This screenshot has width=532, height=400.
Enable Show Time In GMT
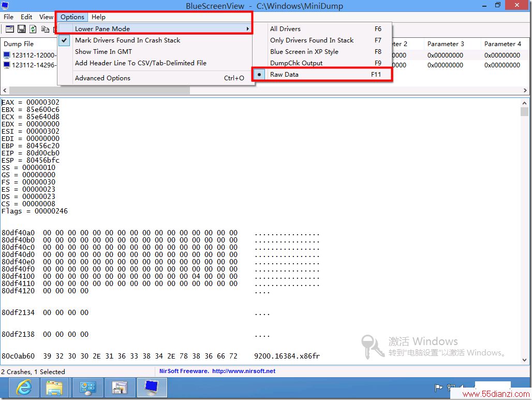(156, 52)
